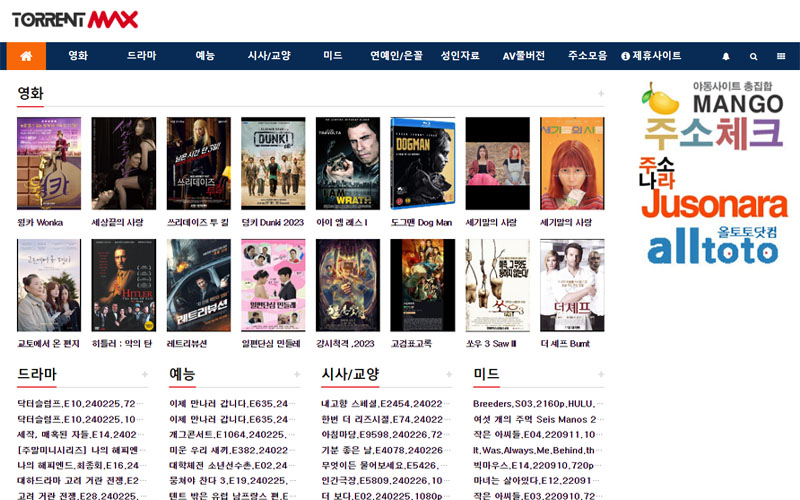Viewport: 800px width, 500px height.
Task: Open the Wonka movie poster
Action: click(49, 163)
